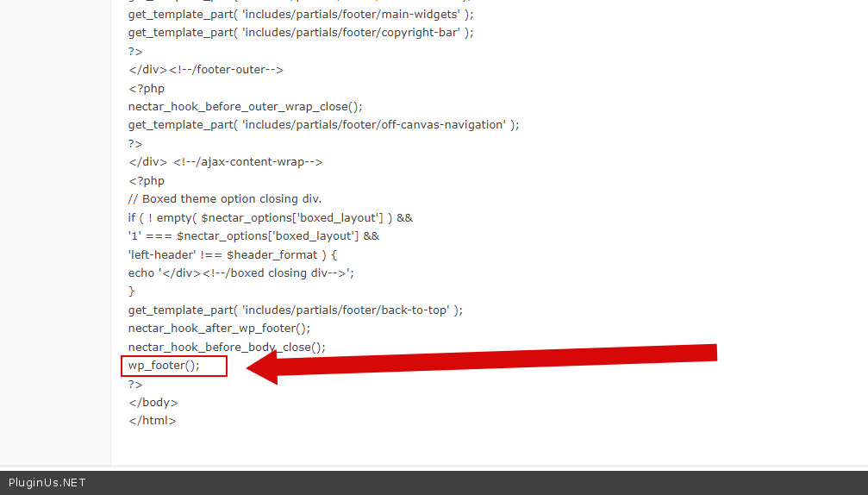This screenshot has height=495, width=868.
Task: Select the off-canvas-navigation template part line
Action: tap(323, 125)
